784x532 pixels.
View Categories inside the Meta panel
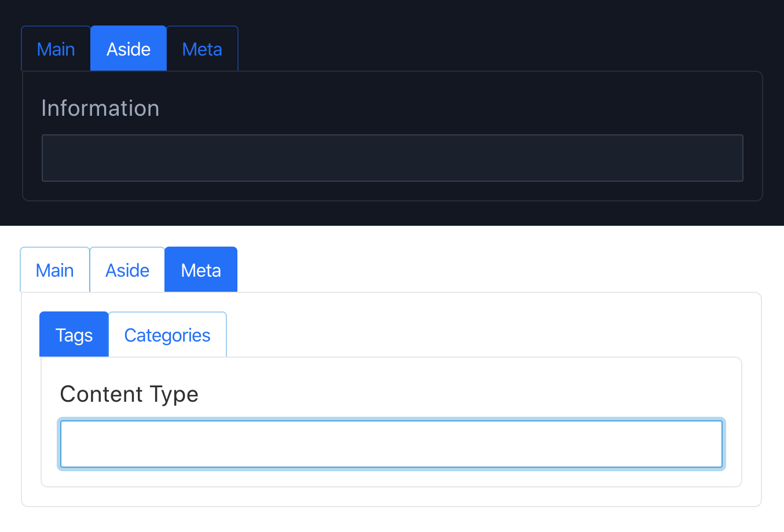click(x=167, y=335)
